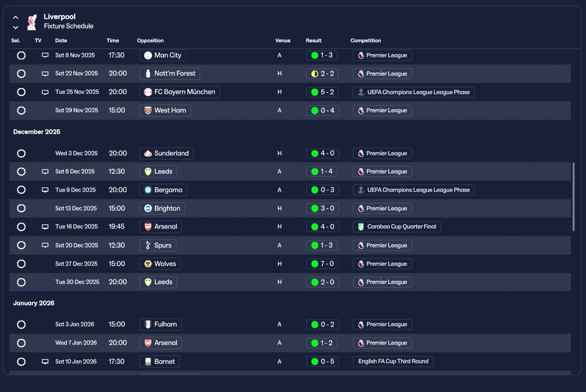The height and width of the screenshot is (392, 586).
Task: Click TV icon for Arsenal Carabao Cup fixture
Action: (x=45, y=227)
